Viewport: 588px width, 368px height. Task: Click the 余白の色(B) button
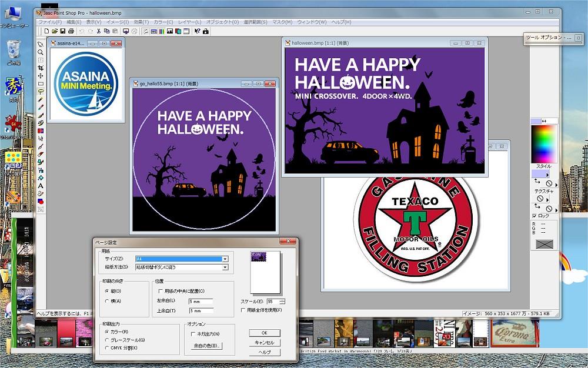point(207,346)
